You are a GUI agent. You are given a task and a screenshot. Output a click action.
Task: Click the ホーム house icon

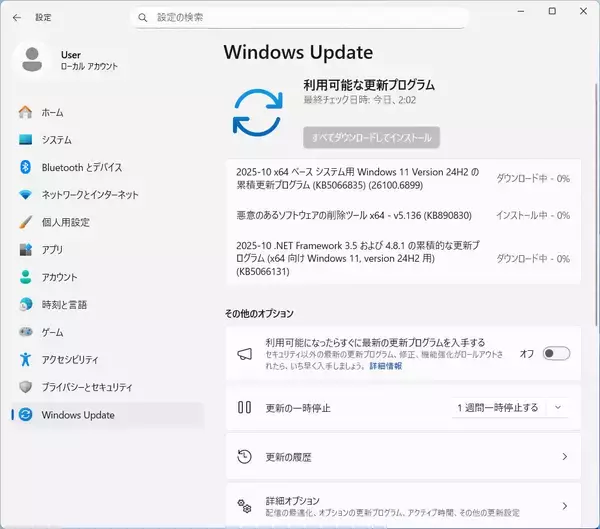coord(25,112)
